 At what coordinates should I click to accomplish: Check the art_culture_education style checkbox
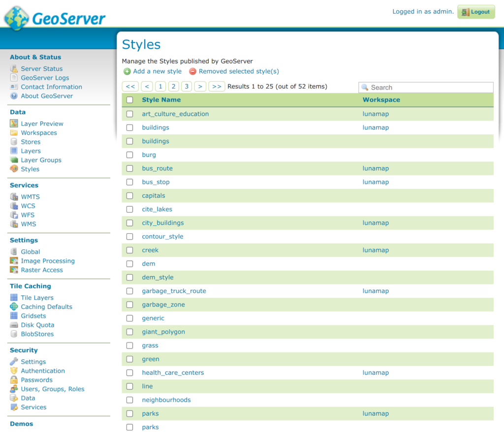(130, 114)
